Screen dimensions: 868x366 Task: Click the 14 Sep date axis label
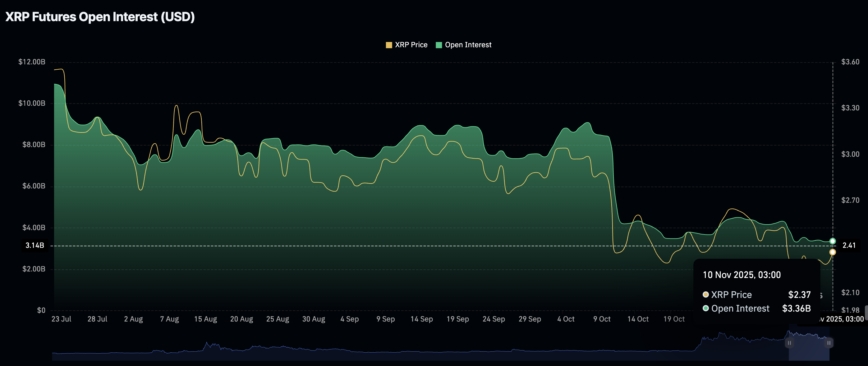click(x=421, y=319)
